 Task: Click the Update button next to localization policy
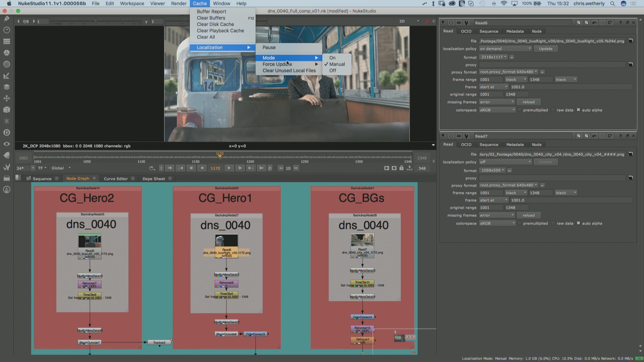[545, 49]
